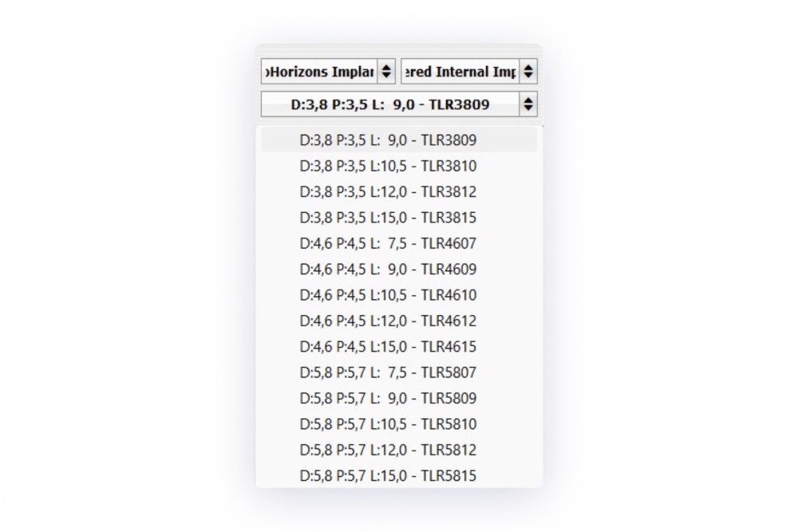Click the size dropdown stepper arrows
The height and width of the screenshot is (532, 798).
(x=528, y=104)
